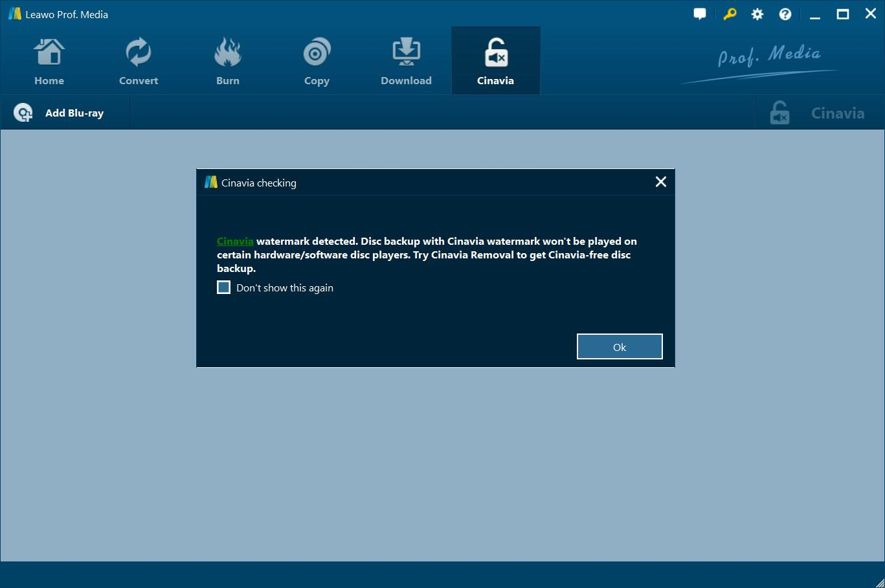The height and width of the screenshot is (588, 885).
Task: Open the Download module
Action: pyautogui.click(x=406, y=62)
